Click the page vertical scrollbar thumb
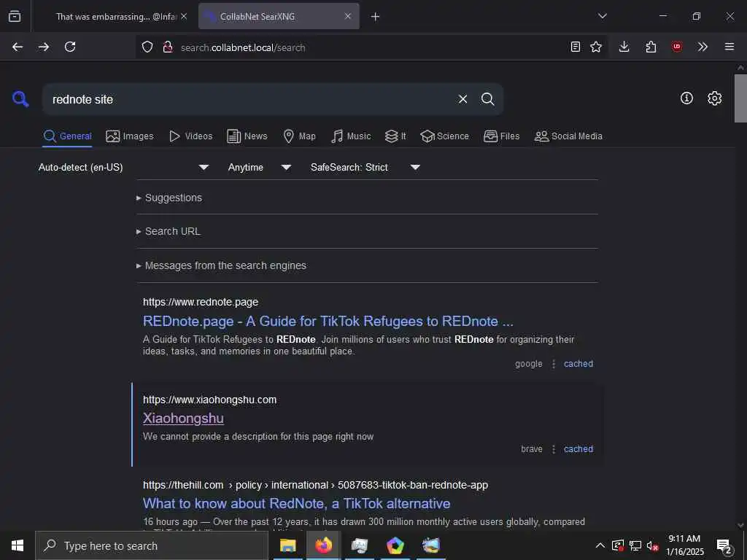 pyautogui.click(x=740, y=98)
